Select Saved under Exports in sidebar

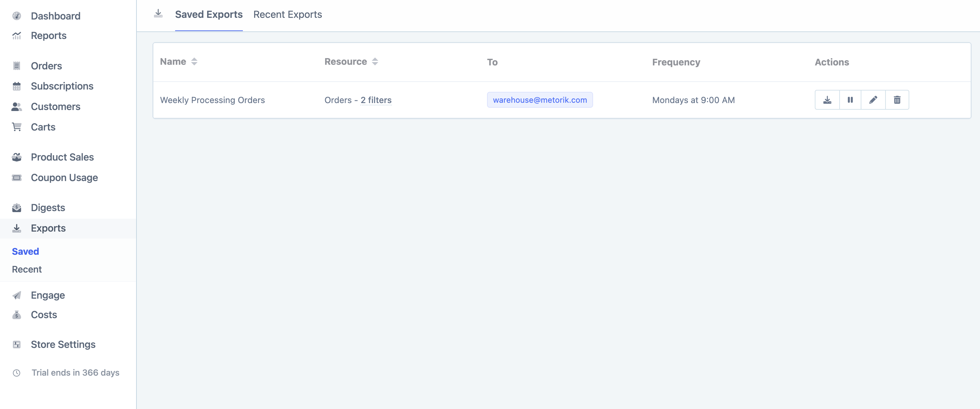[x=25, y=251]
